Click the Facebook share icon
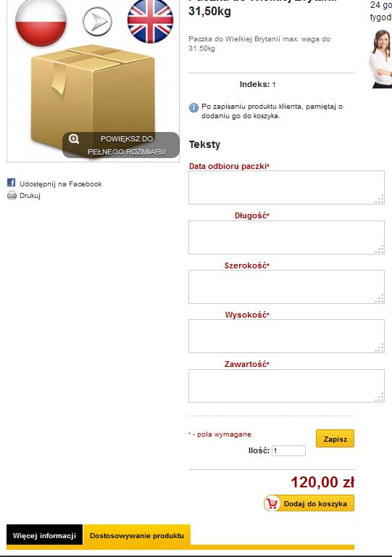Screen dimensions: 392x557 coord(12,183)
